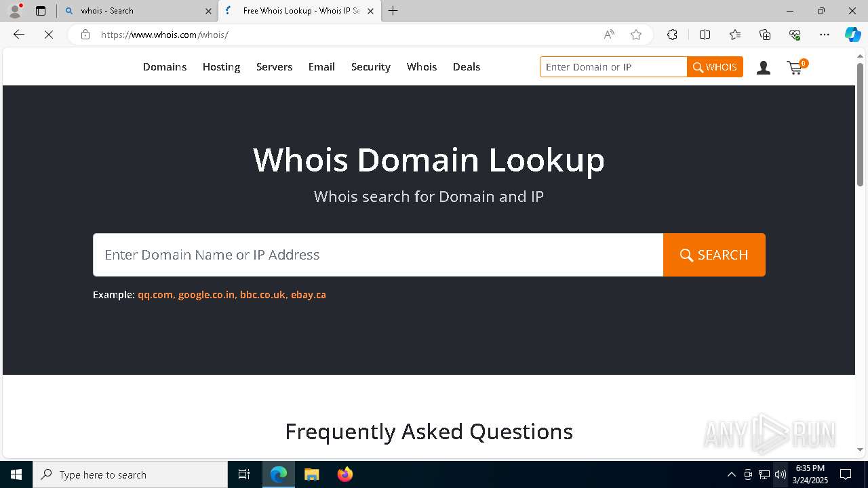868x488 pixels.
Task: Open the whois.com account user icon
Action: [x=764, y=67]
